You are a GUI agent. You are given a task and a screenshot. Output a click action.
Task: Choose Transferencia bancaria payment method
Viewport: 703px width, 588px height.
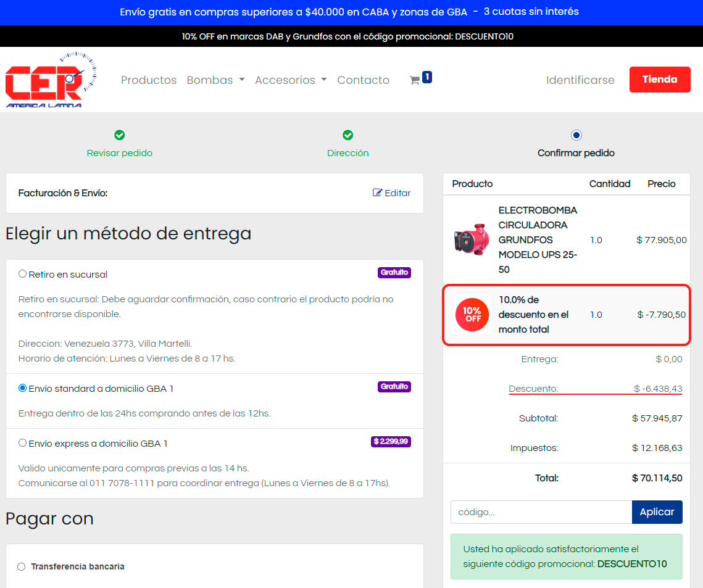tap(21, 567)
